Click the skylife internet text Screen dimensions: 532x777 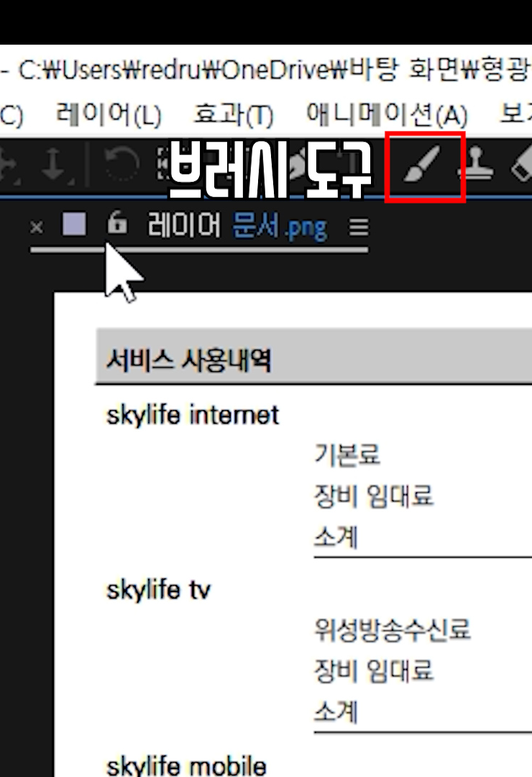tap(193, 415)
